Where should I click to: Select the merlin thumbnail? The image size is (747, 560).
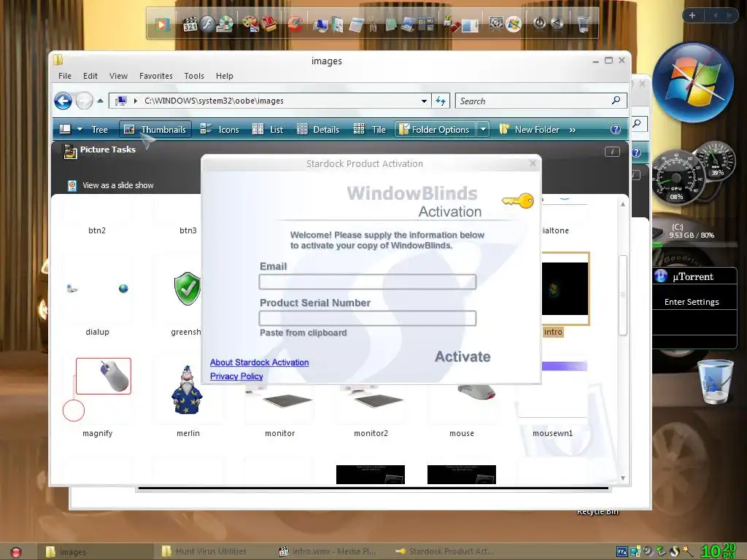pyautogui.click(x=187, y=391)
